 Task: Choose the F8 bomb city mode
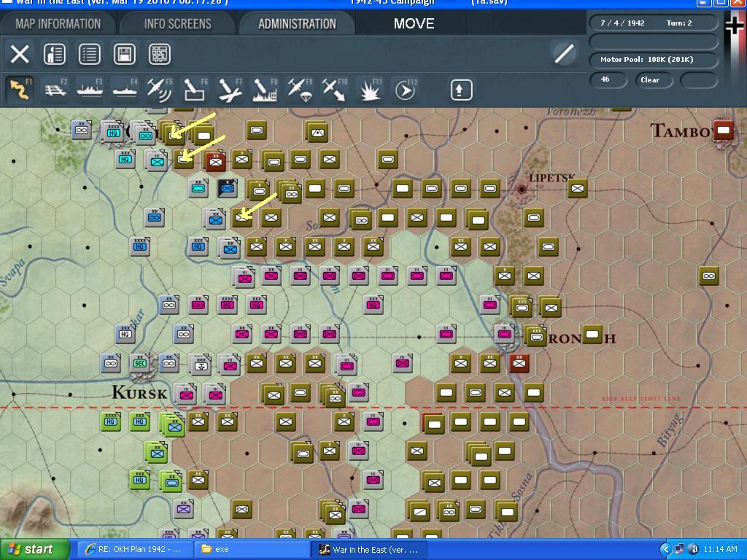265,89
